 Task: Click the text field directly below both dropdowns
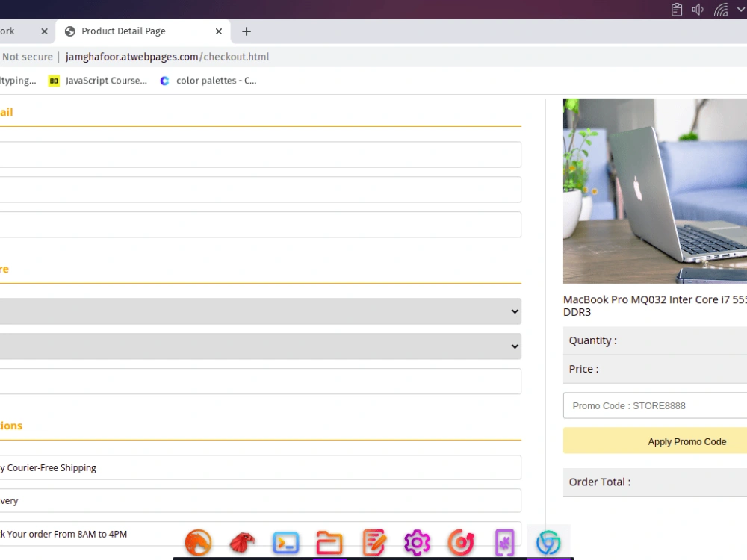click(260, 381)
